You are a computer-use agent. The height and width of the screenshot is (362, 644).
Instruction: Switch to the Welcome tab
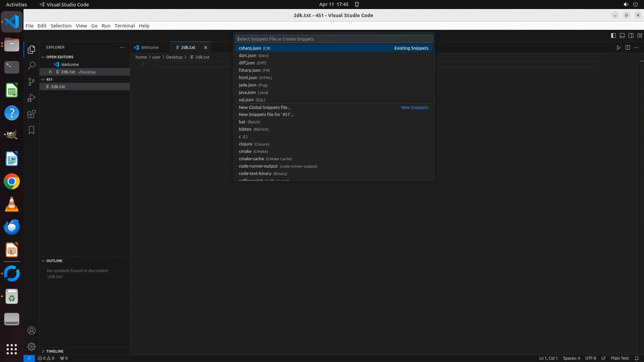(150, 48)
